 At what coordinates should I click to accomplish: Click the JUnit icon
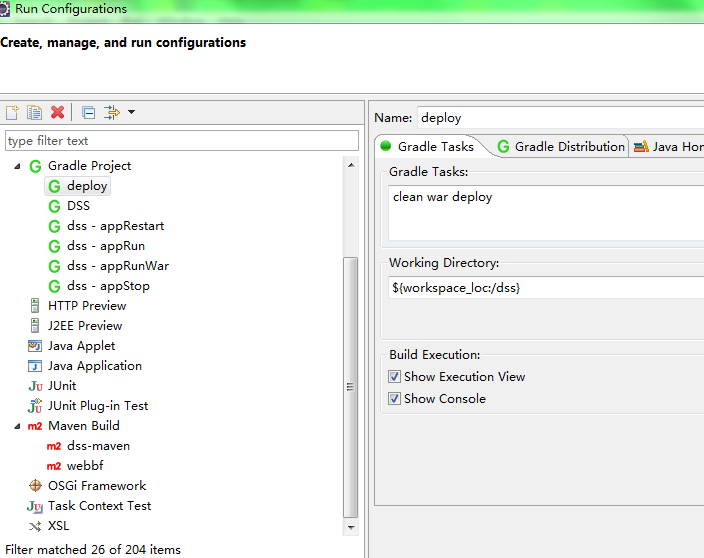coord(35,386)
